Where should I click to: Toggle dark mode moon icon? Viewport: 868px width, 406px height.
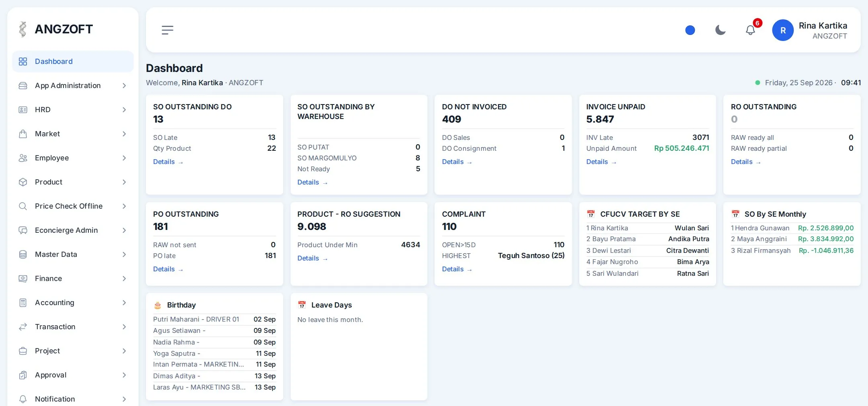point(720,30)
